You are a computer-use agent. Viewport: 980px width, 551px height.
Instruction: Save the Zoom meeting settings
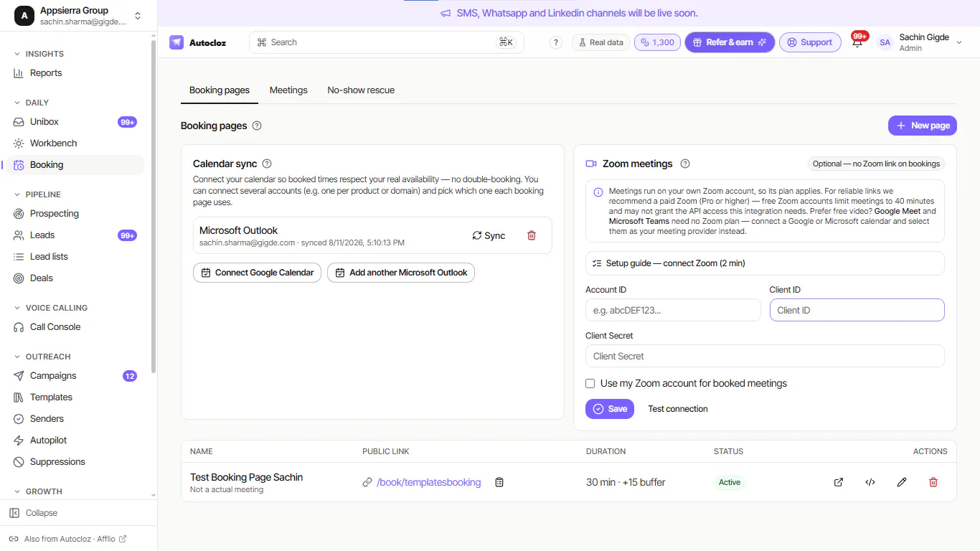click(610, 409)
